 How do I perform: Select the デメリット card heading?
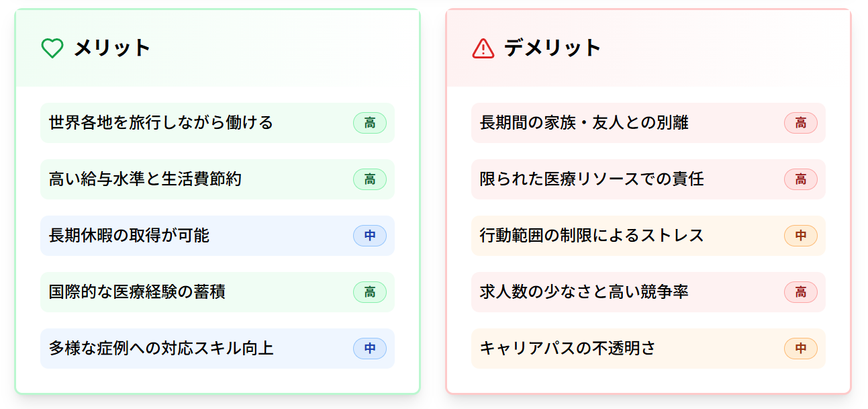click(x=552, y=48)
